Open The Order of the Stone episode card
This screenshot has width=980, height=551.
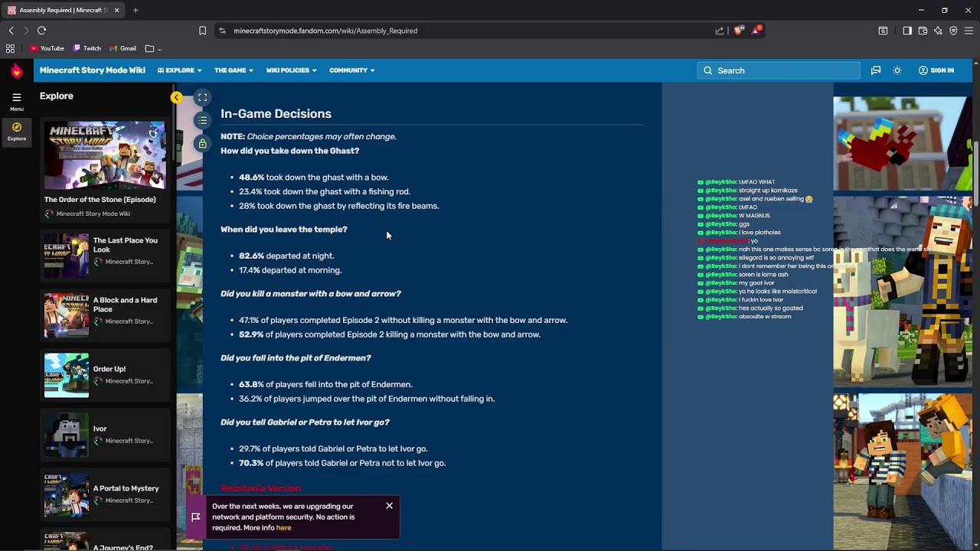click(x=104, y=170)
